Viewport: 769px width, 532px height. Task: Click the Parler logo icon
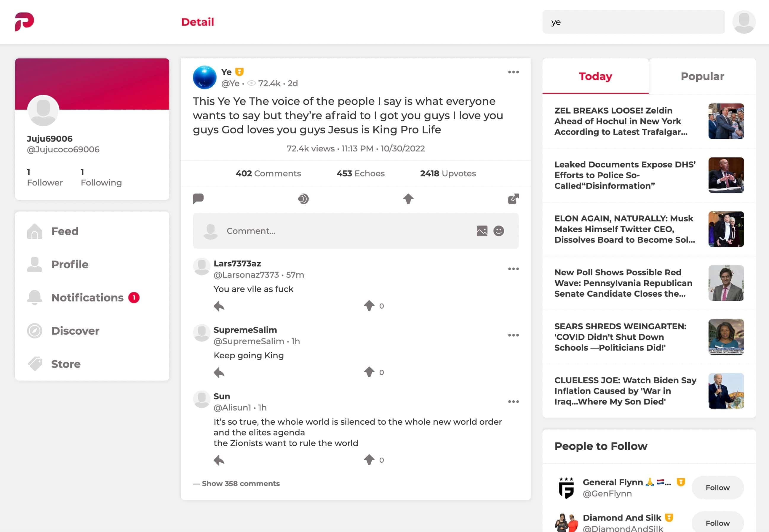24,22
